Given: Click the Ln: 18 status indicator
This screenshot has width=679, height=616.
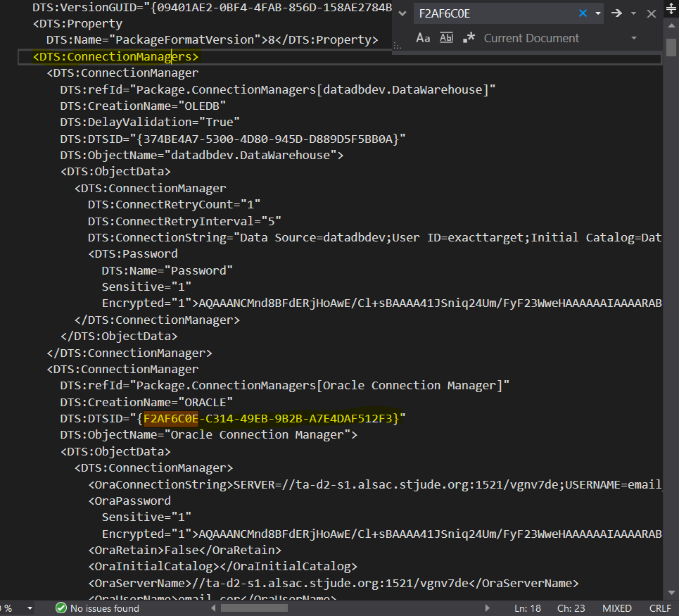Looking at the screenshot, I should [x=528, y=608].
